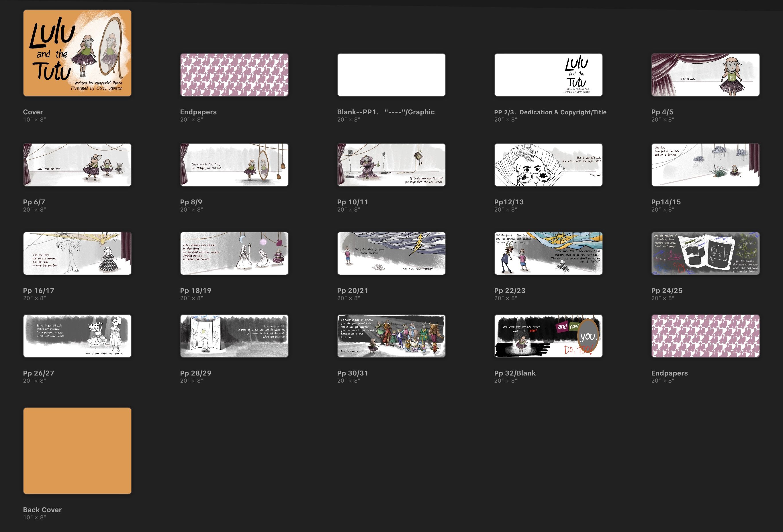Select the Pp14/15 rain clouds spread
Image resolution: width=783 pixels, height=532 pixels.
pos(705,165)
